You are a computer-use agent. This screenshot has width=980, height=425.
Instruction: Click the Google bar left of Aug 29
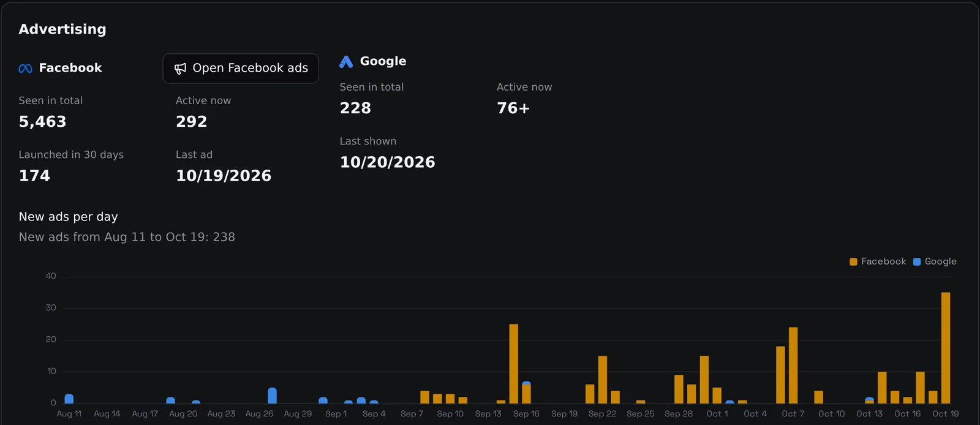click(x=272, y=396)
